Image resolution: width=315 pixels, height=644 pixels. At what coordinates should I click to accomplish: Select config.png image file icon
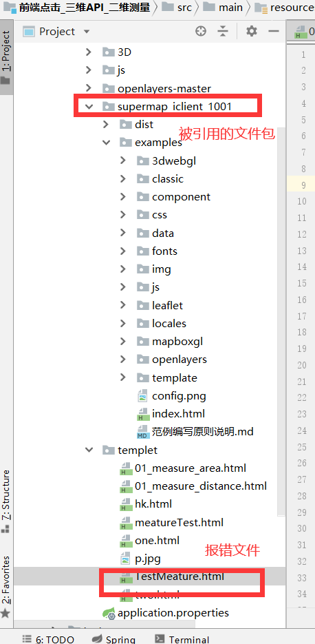click(x=142, y=396)
